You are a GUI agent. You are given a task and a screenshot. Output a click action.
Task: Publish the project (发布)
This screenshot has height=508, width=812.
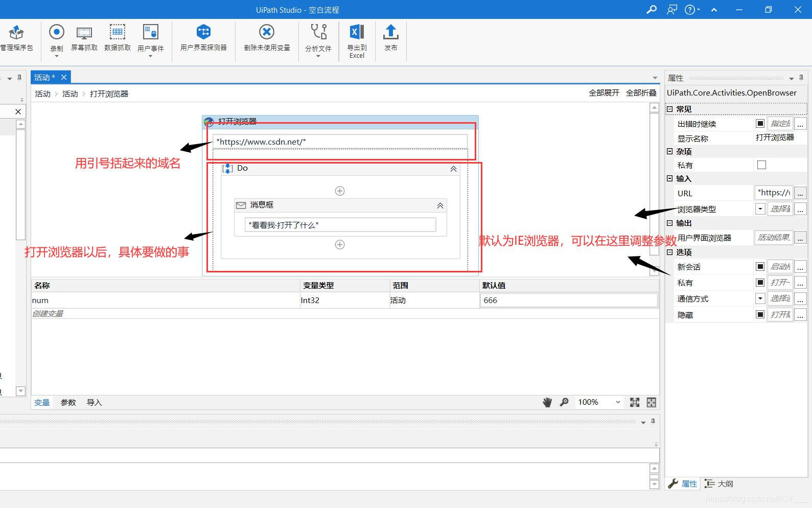(x=391, y=38)
